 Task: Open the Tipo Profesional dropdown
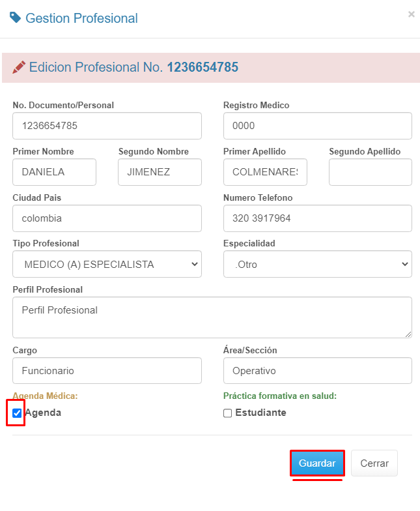tap(107, 265)
